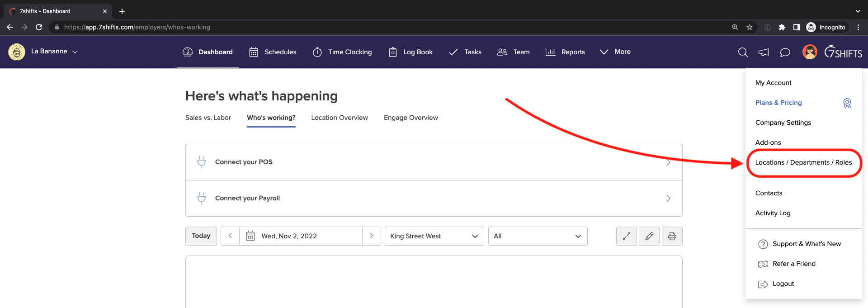Expand the La Bananne company dropdown
The width and height of the screenshot is (868, 308).
(55, 52)
